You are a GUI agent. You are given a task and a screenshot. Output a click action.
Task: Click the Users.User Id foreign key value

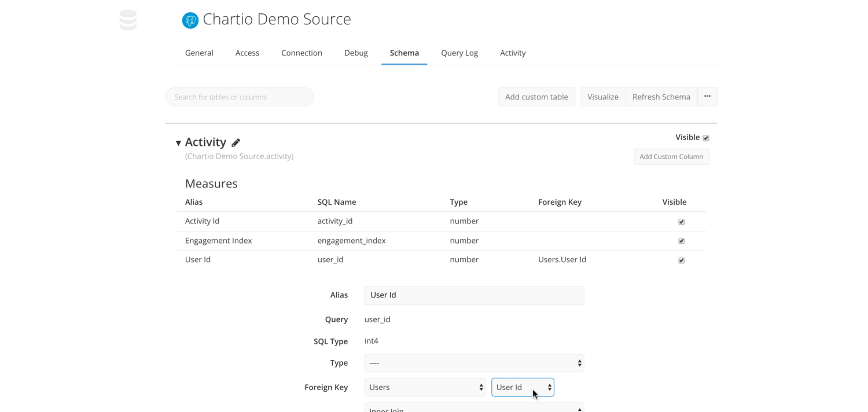[562, 259]
